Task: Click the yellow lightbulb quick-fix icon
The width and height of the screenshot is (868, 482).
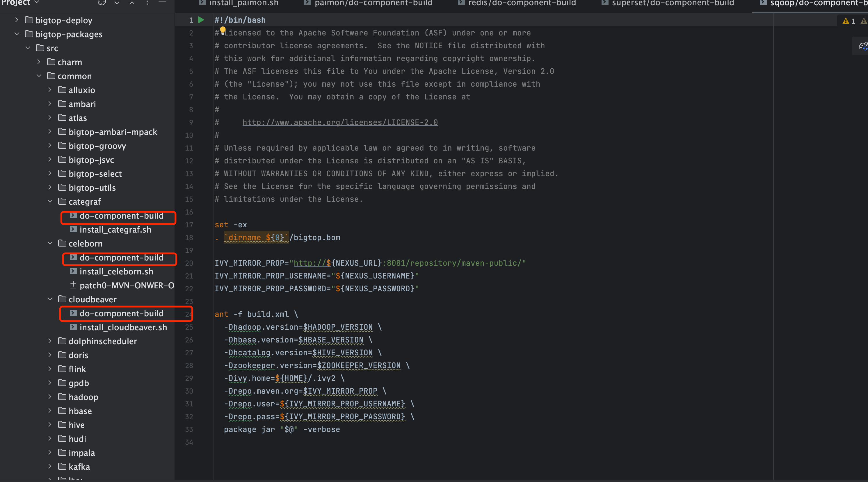Action: (223, 30)
